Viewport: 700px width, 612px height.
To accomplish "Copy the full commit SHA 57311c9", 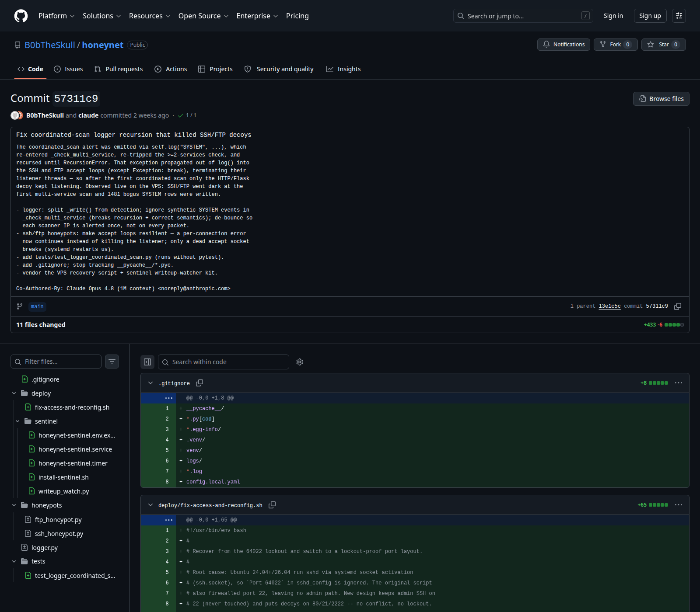I will click(x=678, y=306).
